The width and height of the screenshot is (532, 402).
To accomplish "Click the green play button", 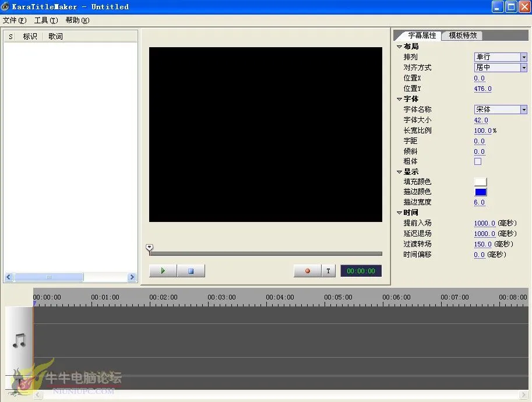I will click(x=163, y=271).
